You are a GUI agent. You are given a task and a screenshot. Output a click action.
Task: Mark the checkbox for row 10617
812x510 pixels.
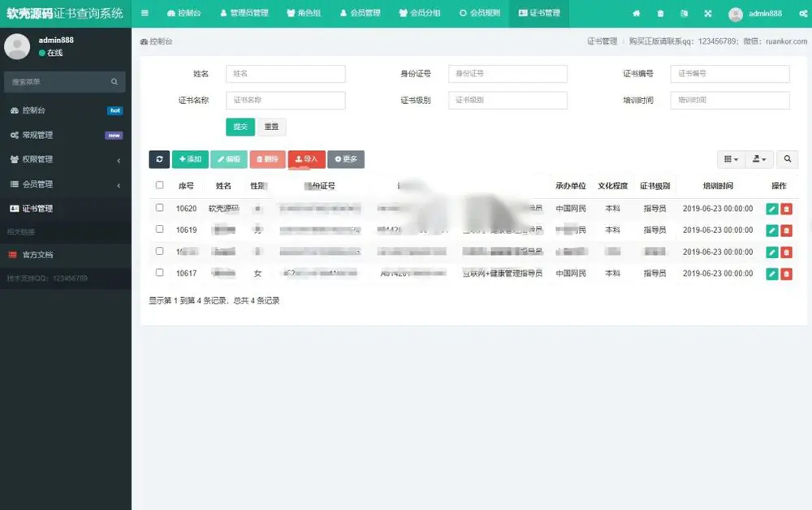pyautogui.click(x=159, y=272)
